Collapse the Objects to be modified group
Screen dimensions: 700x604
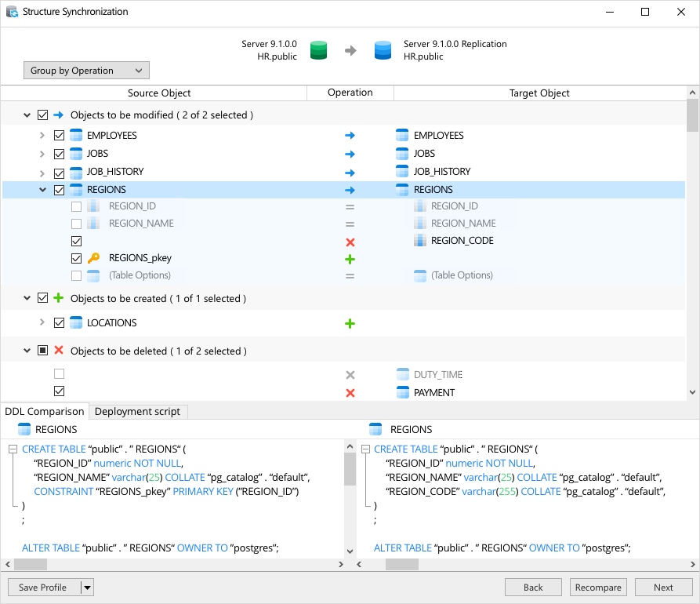(27, 115)
